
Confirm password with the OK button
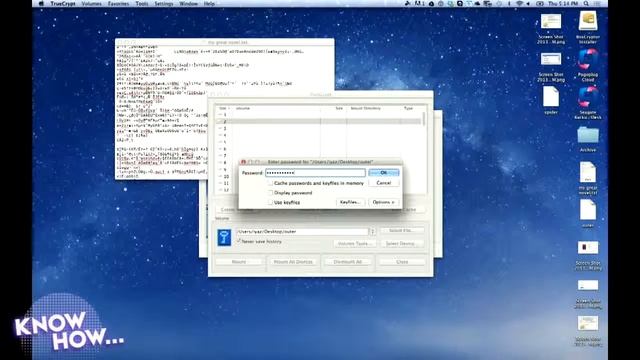tap(384, 173)
